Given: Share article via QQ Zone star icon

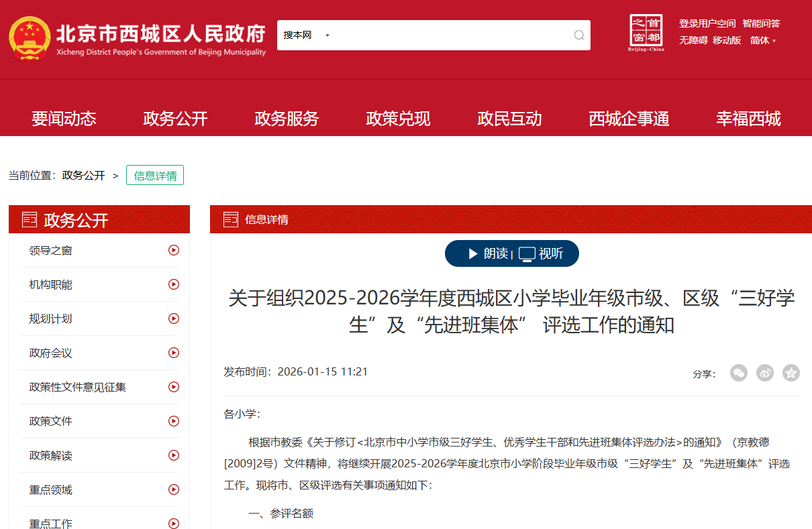Looking at the screenshot, I should (791, 373).
